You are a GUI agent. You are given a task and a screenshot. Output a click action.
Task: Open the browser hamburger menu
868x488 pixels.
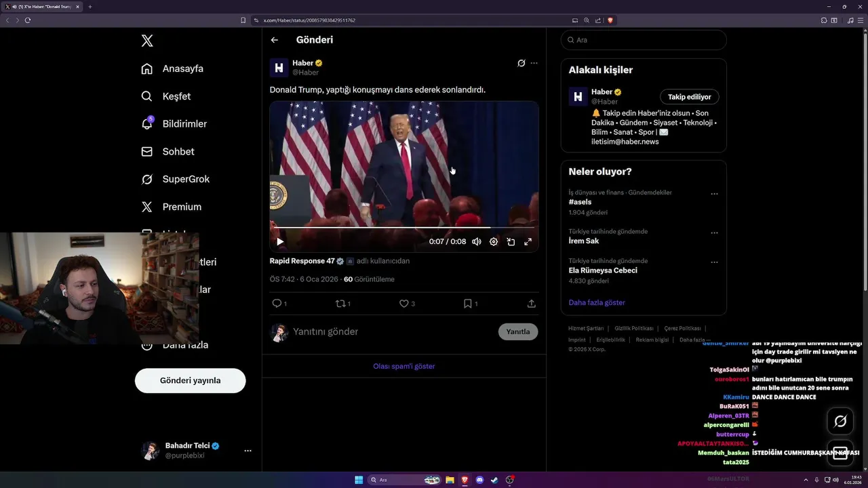tap(860, 20)
